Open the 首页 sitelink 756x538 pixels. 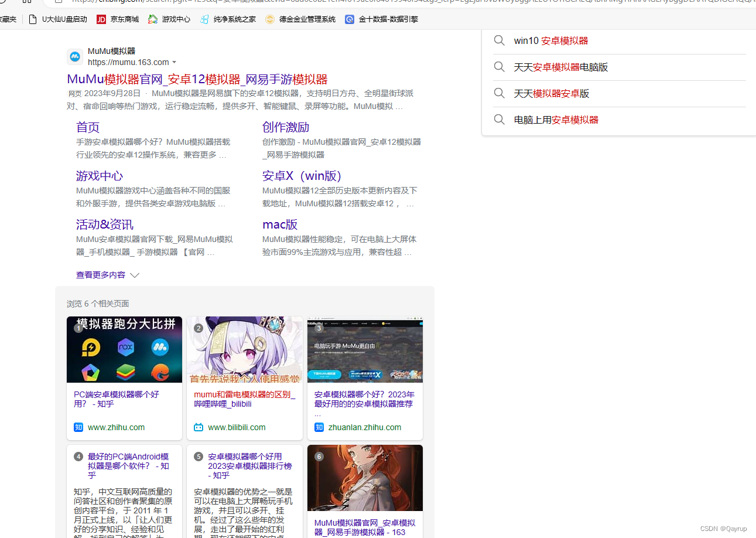point(88,127)
